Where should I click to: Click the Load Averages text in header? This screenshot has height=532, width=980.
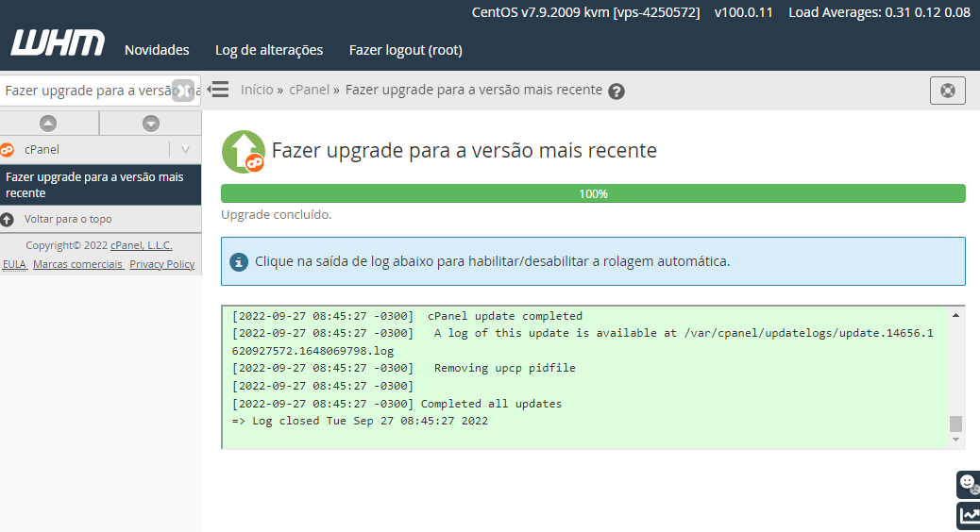coord(879,12)
